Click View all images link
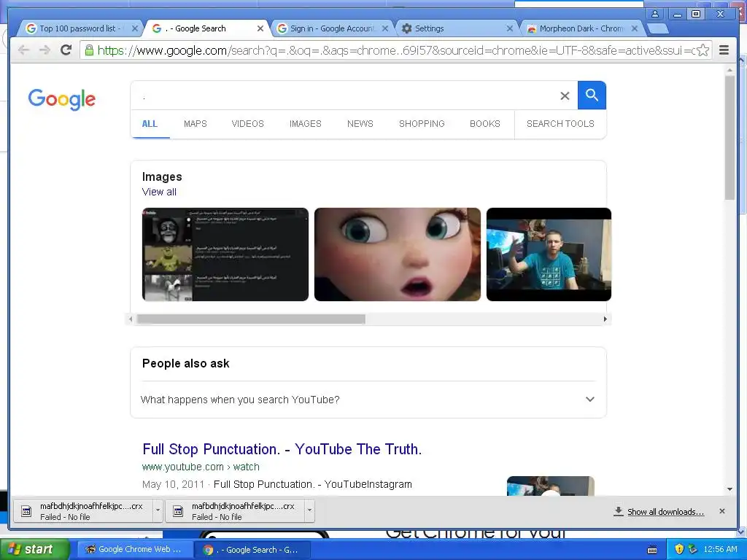Viewport: 747px width, 560px height. point(159,192)
